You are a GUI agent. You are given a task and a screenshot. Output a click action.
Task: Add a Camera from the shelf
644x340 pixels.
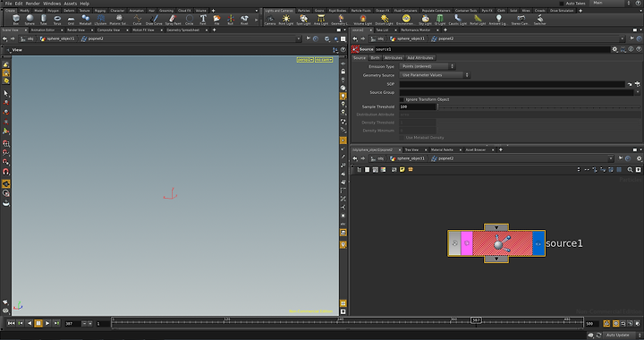tap(270, 20)
